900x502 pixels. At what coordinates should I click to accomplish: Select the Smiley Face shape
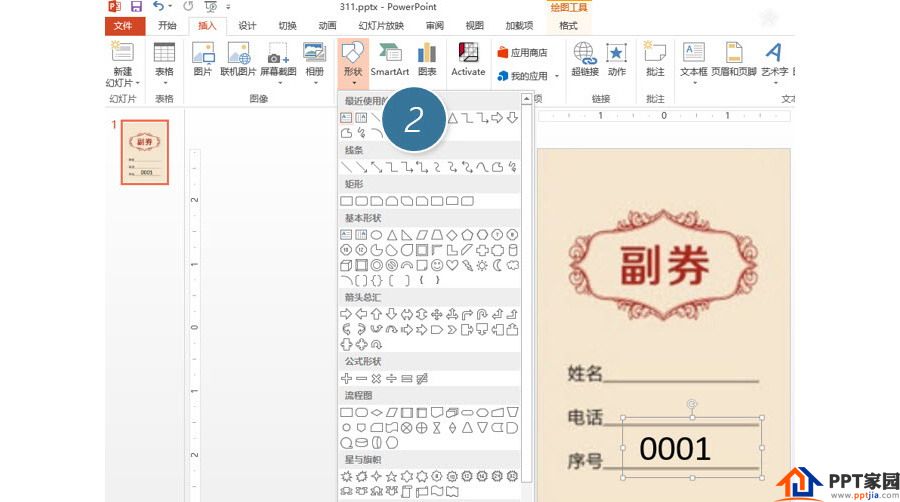click(x=437, y=266)
